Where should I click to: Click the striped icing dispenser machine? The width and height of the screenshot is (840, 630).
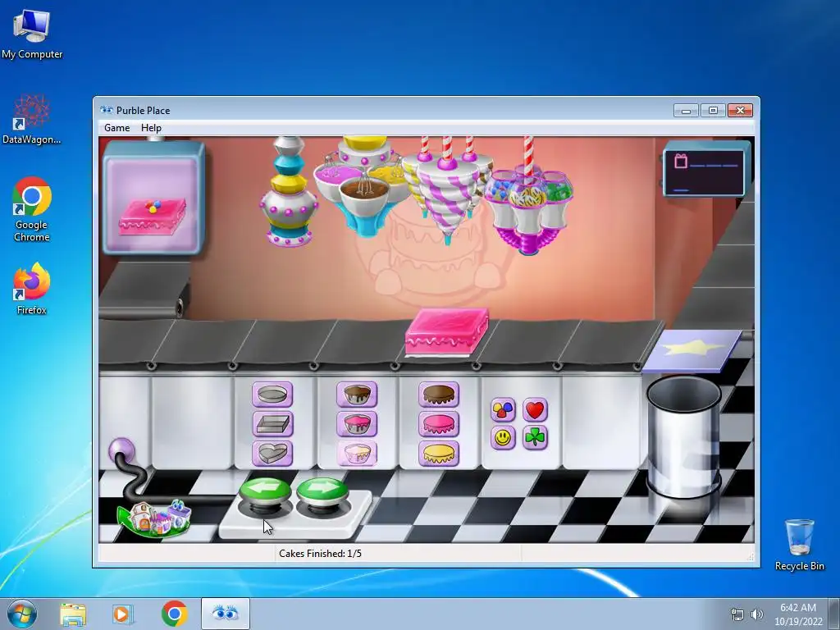click(447, 190)
